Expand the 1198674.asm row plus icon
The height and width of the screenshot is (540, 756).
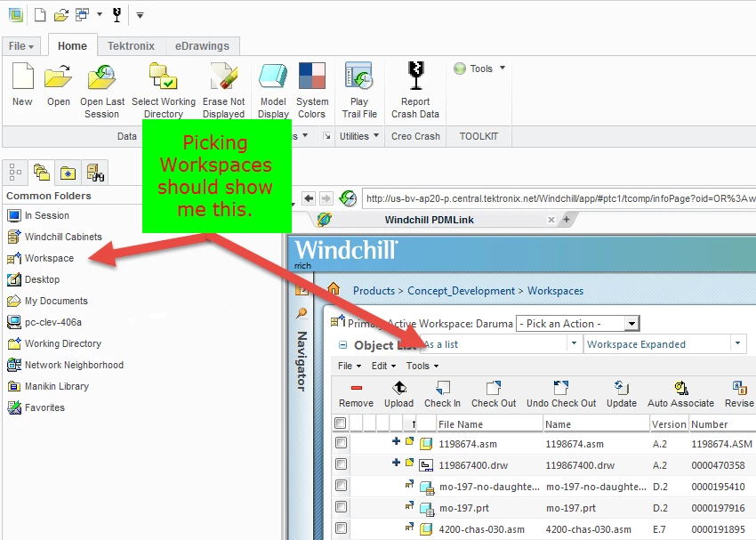(396, 441)
